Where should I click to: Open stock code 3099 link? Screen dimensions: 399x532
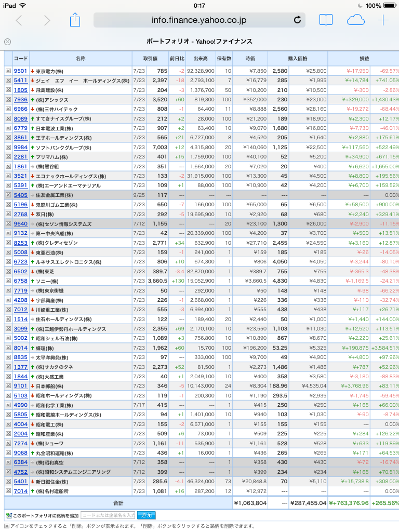21,329
